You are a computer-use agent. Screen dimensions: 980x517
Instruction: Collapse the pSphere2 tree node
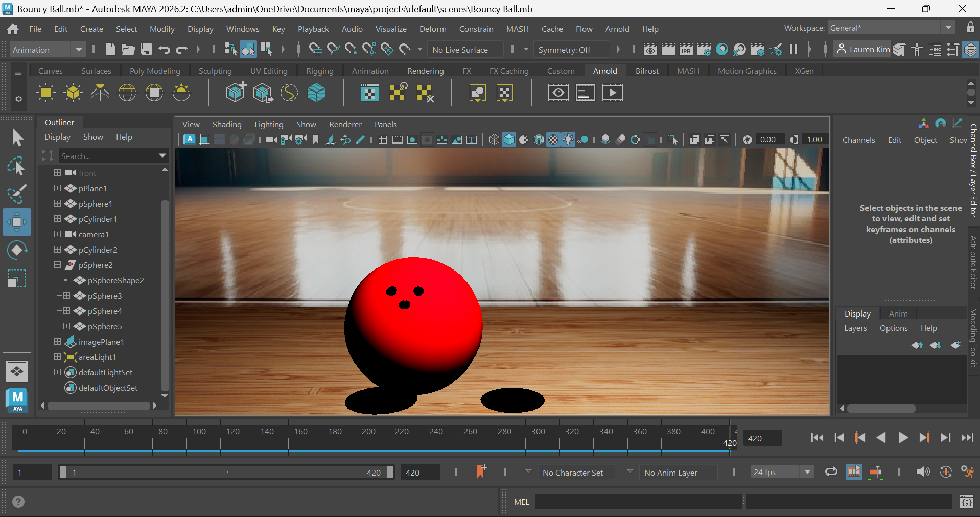point(57,265)
